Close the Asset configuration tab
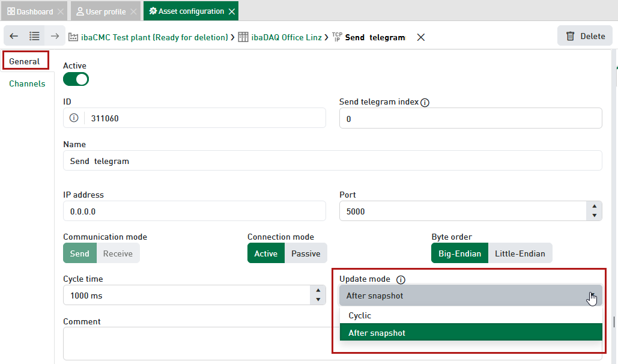 [232, 11]
